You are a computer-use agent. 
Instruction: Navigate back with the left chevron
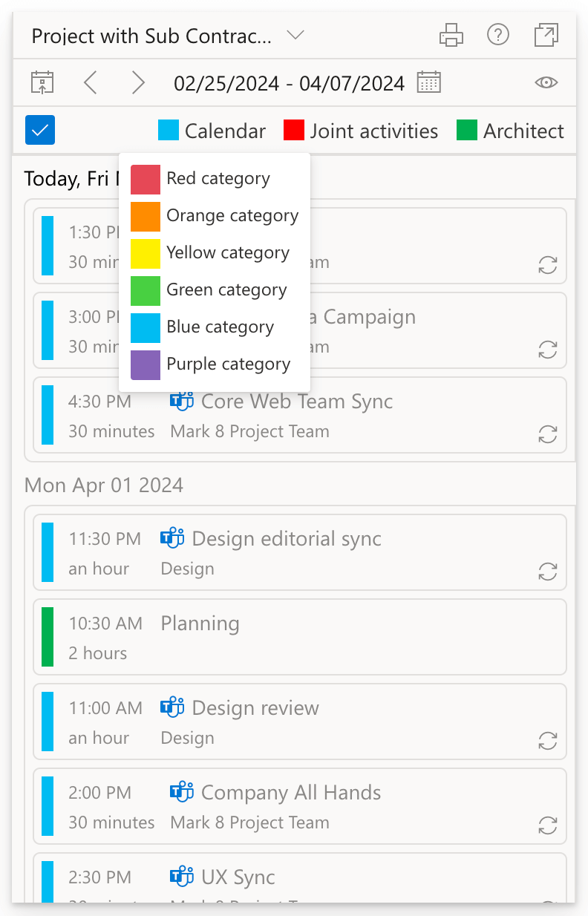(x=90, y=82)
